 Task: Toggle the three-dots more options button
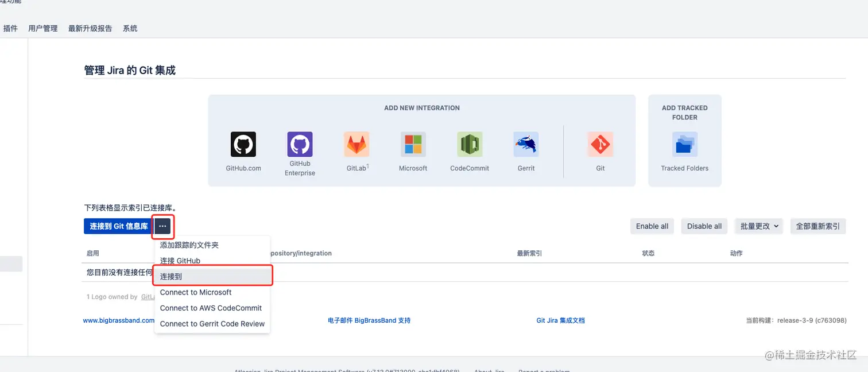(x=163, y=226)
